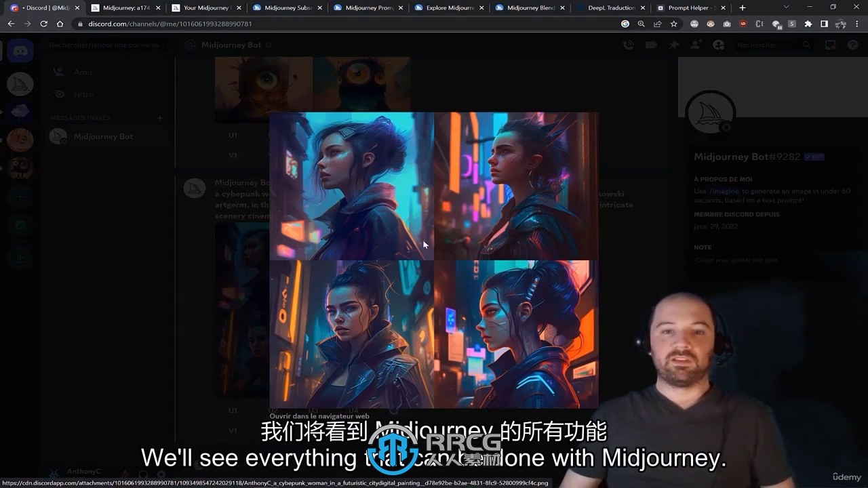Toggle the user profile panel

718,45
